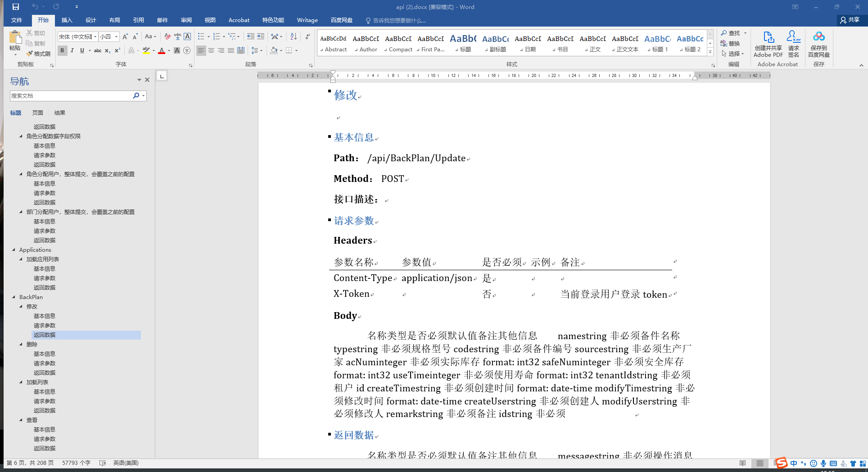Viewport: 868px width, 472px height.
Task: Open the font size dropdown
Action: (x=115, y=36)
